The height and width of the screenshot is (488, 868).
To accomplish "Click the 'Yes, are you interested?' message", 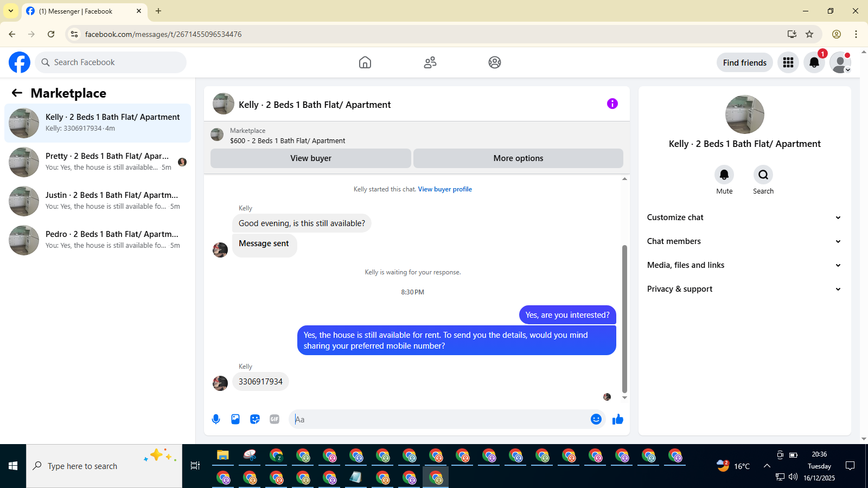I will [567, 315].
